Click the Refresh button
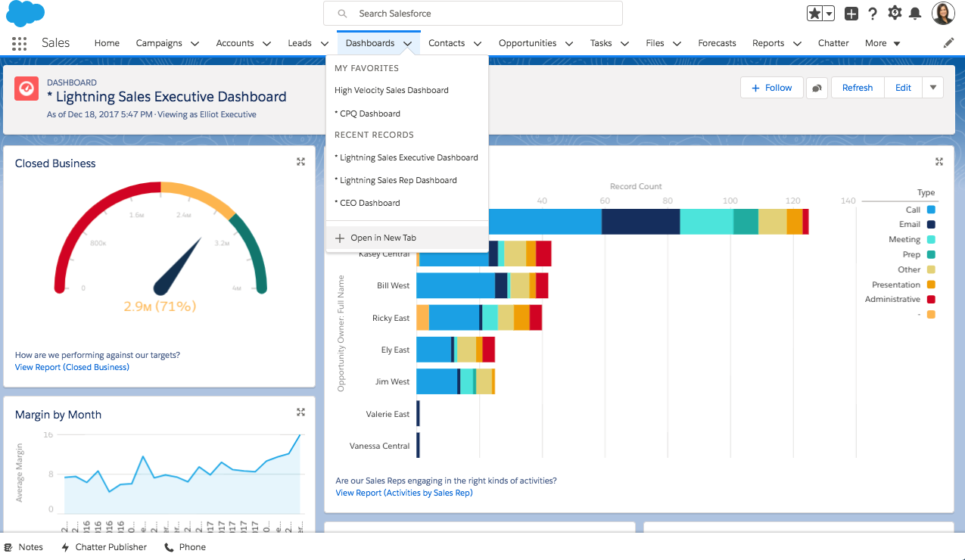Image resolution: width=965 pixels, height=560 pixels. point(858,88)
